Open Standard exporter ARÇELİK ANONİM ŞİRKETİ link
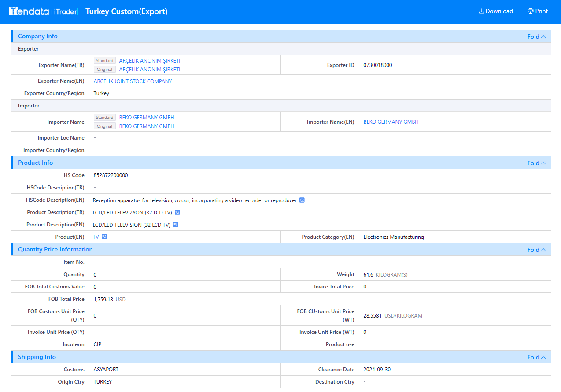Screen dimensions: 561x392 [150, 61]
